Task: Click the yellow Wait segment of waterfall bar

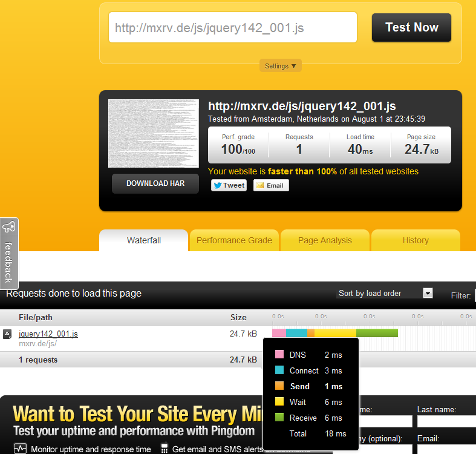Action: tap(336, 333)
